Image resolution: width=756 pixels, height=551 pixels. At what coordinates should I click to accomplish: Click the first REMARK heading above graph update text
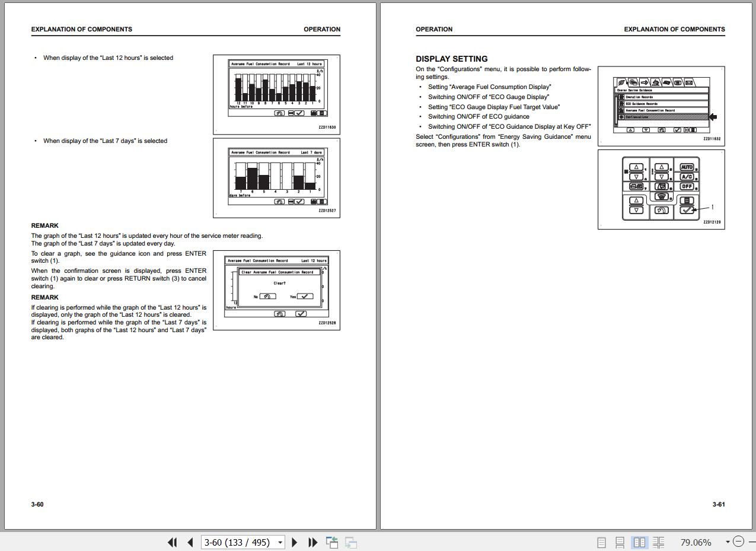(x=45, y=225)
